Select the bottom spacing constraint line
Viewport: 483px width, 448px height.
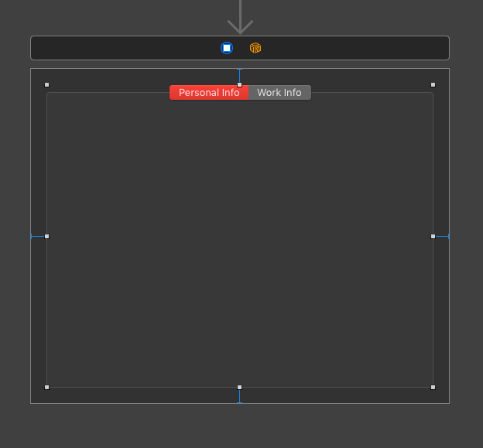pyautogui.click(x=240, y=396)
